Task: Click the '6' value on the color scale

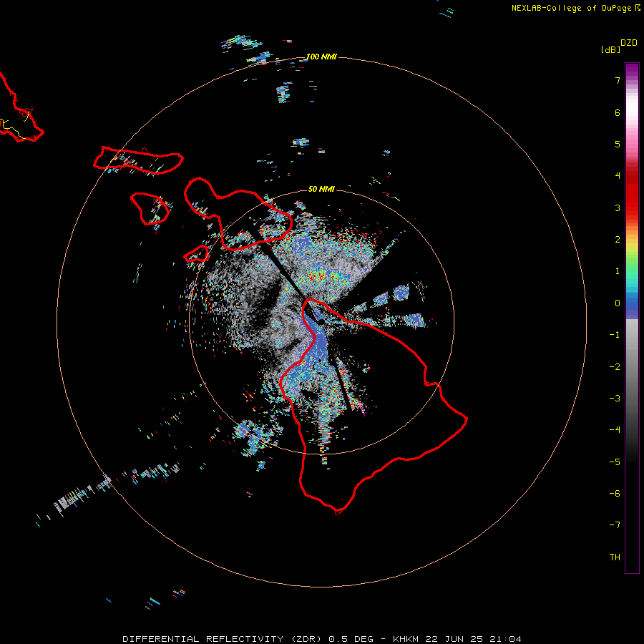Action: [618, 112]
